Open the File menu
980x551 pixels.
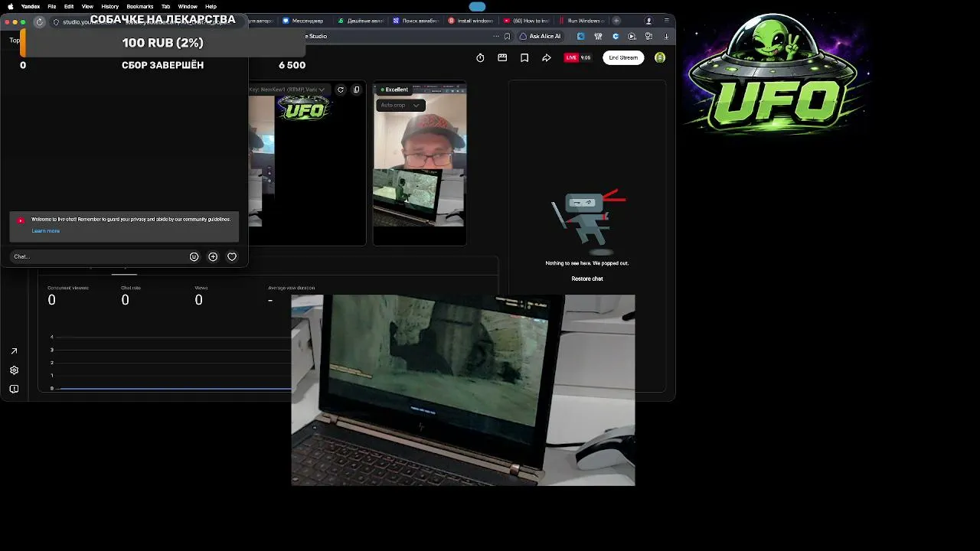[52, 6]
